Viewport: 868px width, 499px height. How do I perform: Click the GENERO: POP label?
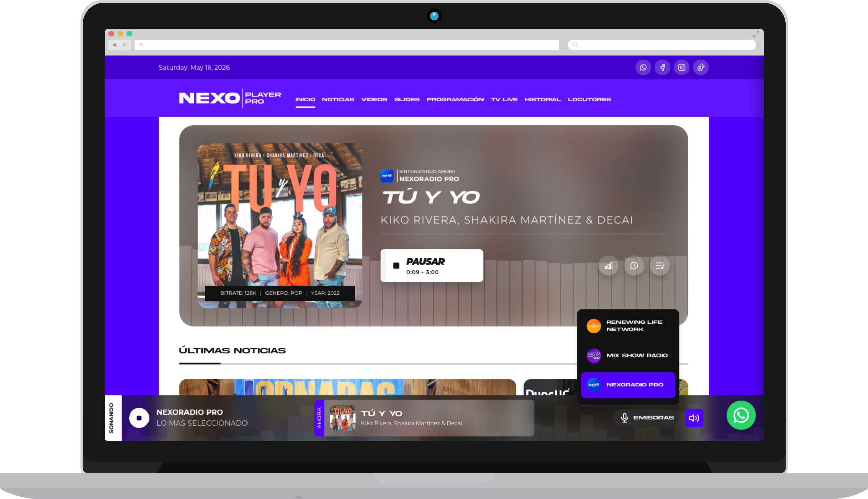283,293
